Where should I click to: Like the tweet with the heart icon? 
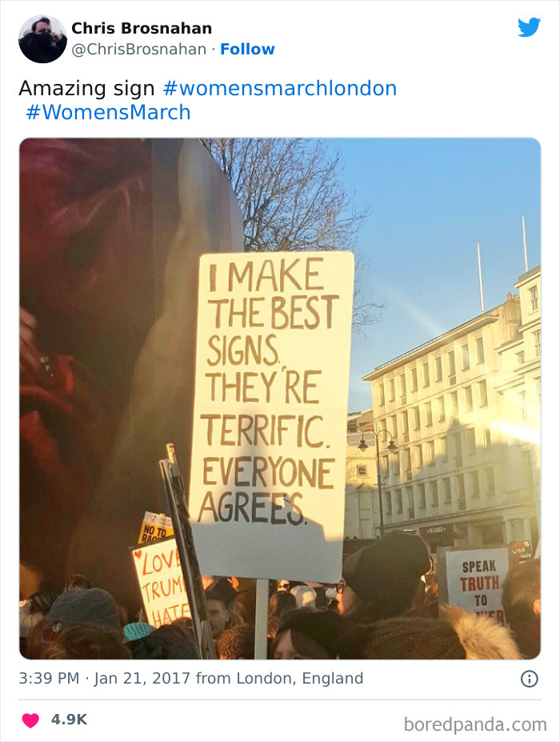pyautogui.click(x=30, y=720)
